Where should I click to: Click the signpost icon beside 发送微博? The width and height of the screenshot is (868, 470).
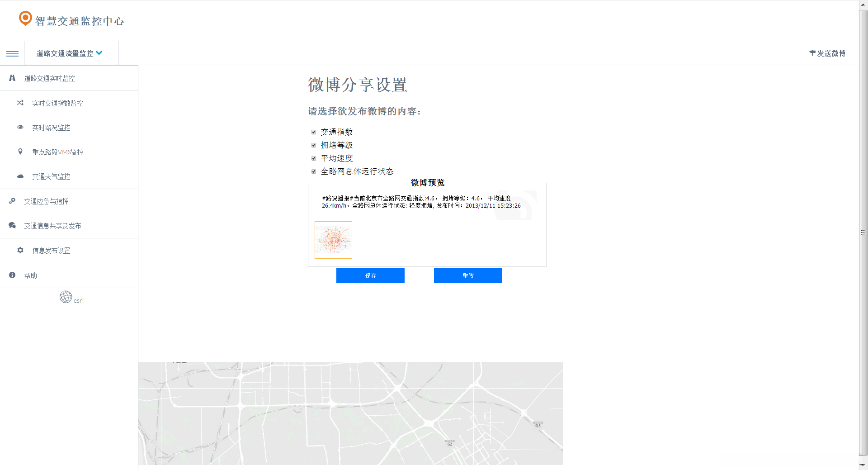812,53
